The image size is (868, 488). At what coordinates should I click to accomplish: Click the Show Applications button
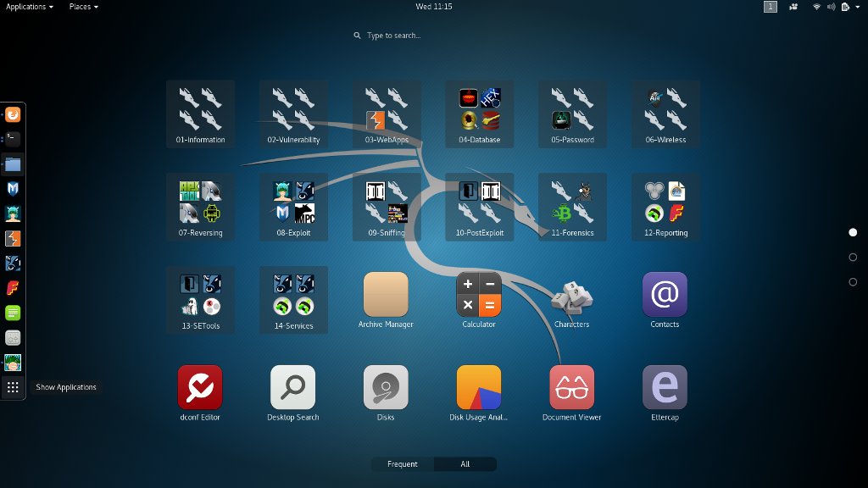[12, 387]
